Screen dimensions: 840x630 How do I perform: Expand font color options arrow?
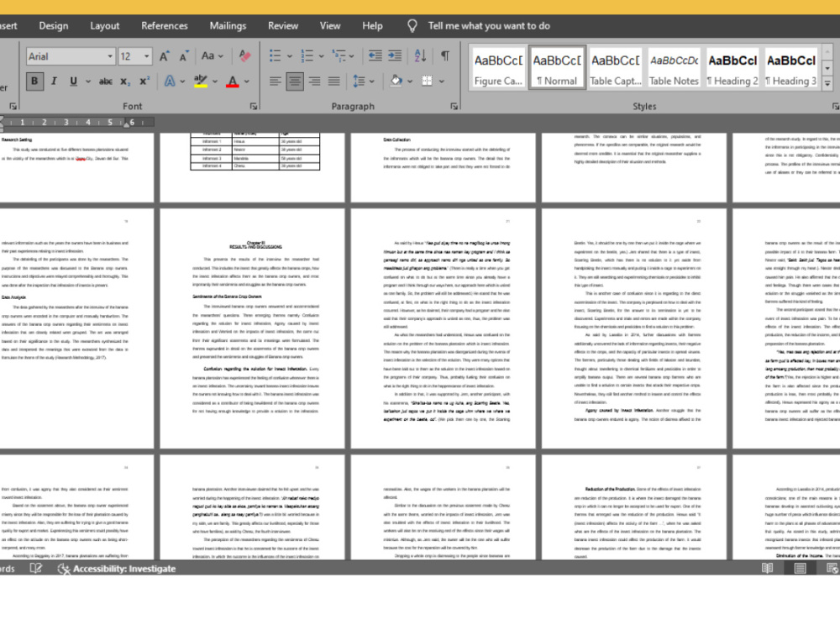coord(247,81)
